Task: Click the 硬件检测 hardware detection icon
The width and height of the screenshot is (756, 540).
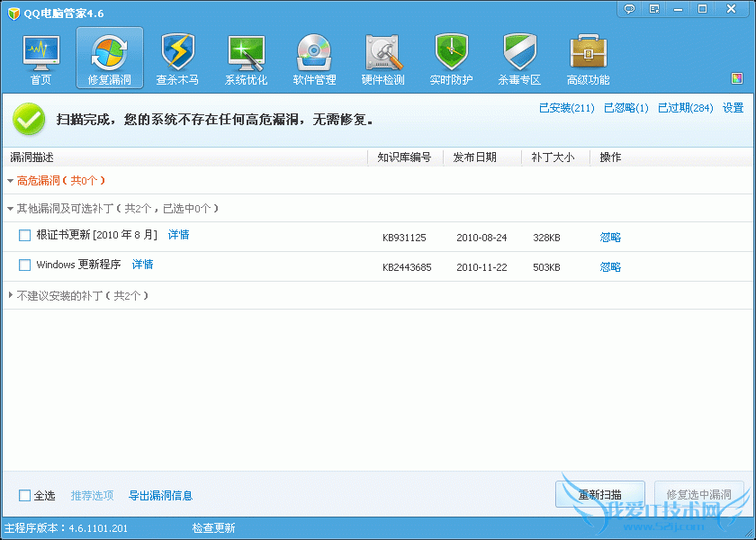Action: coord(382,58)
